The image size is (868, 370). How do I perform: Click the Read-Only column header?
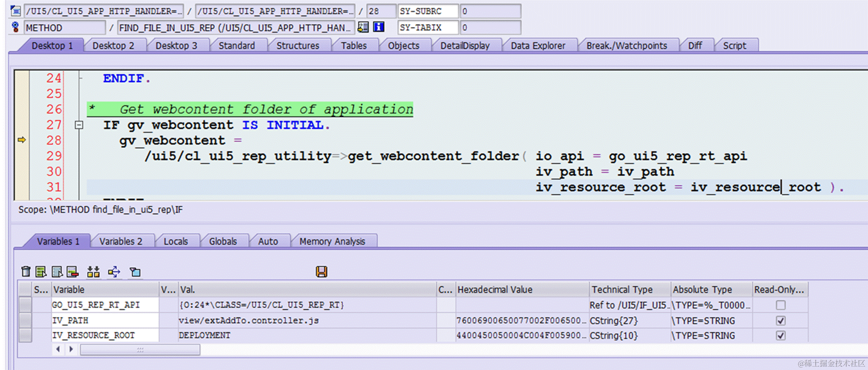(780, 290)
